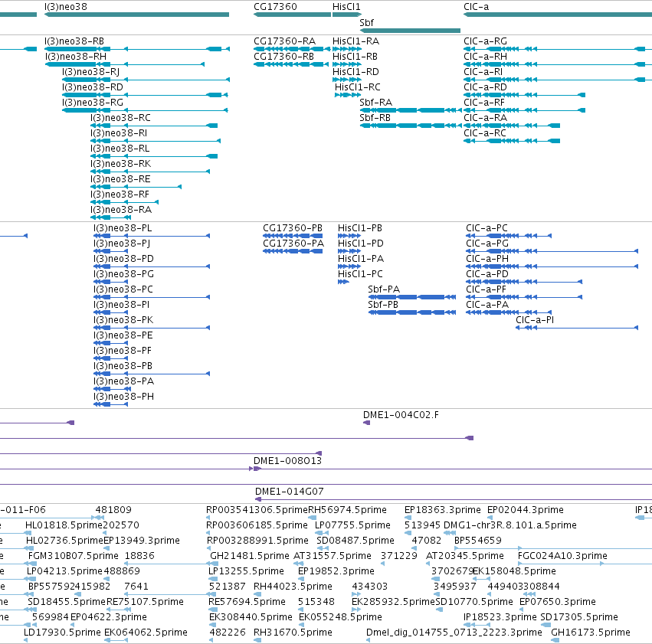Viewport: 652px width, 644px height.
Task: Click transcript l(3)neo38-RL
Action: [120, 149]
